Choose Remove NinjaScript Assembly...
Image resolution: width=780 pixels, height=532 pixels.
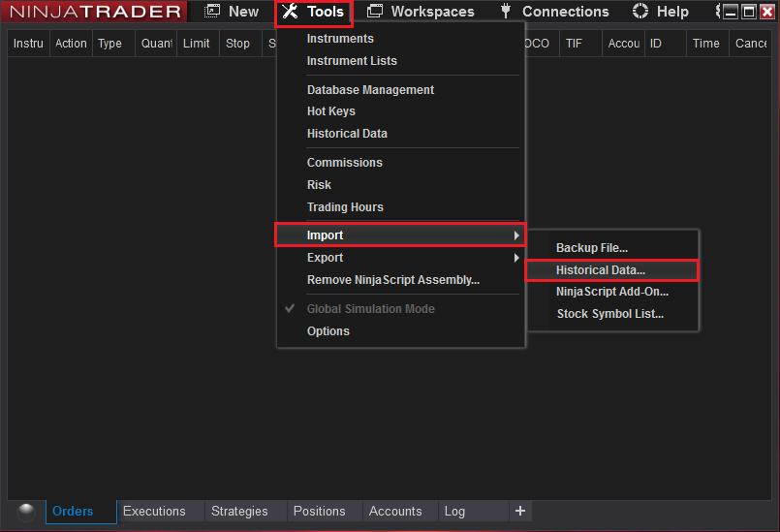pyautogui.click(x=393, y=280)
